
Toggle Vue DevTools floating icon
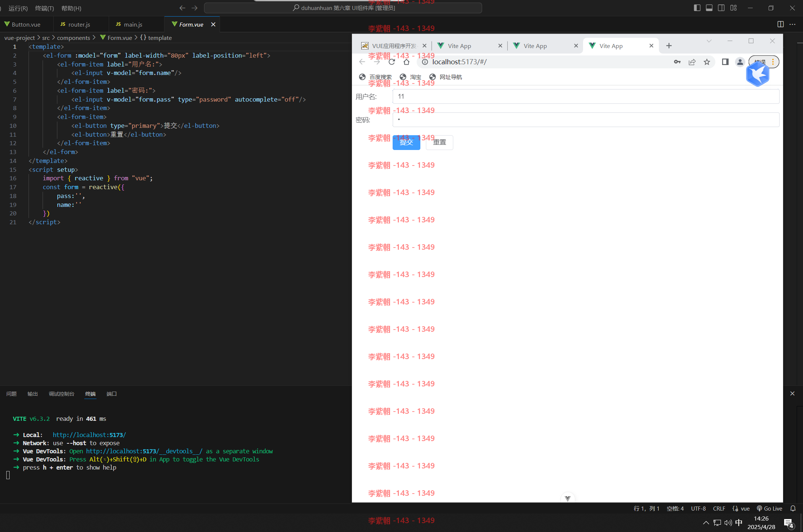[x=568, y=498]
